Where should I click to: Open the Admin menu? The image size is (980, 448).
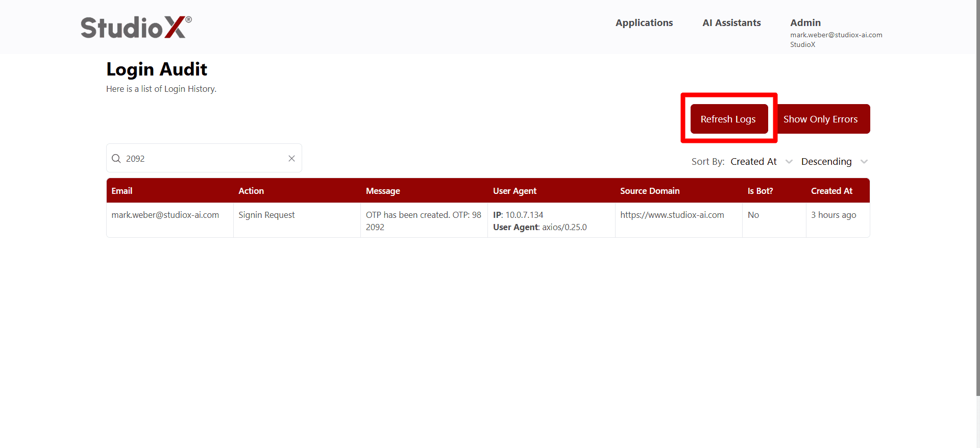[805, 22]
